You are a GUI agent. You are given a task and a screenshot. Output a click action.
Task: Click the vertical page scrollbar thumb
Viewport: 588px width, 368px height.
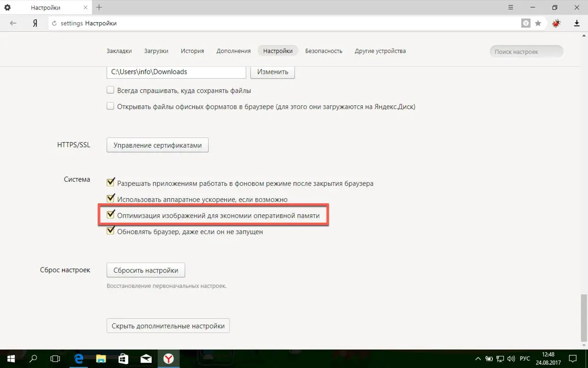(584, 317)
